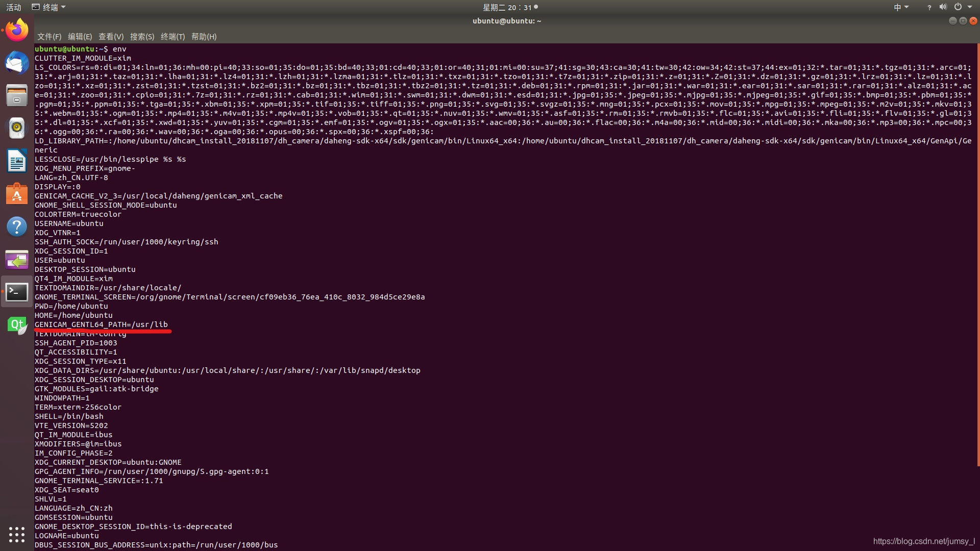
Task: Open the Help question mark icon
Action: point(17,227)
